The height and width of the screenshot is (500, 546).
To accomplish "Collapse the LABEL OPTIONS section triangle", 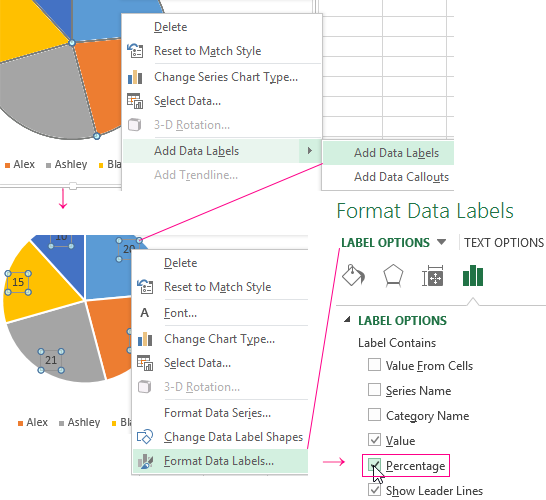I will click(347, 320).
